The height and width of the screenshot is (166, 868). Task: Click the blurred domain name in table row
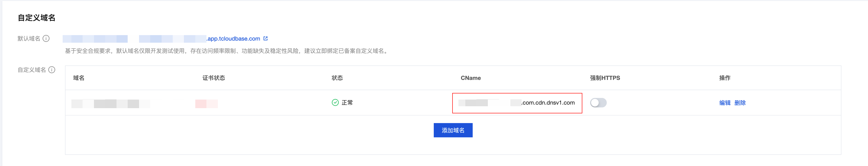pos(111,104)
